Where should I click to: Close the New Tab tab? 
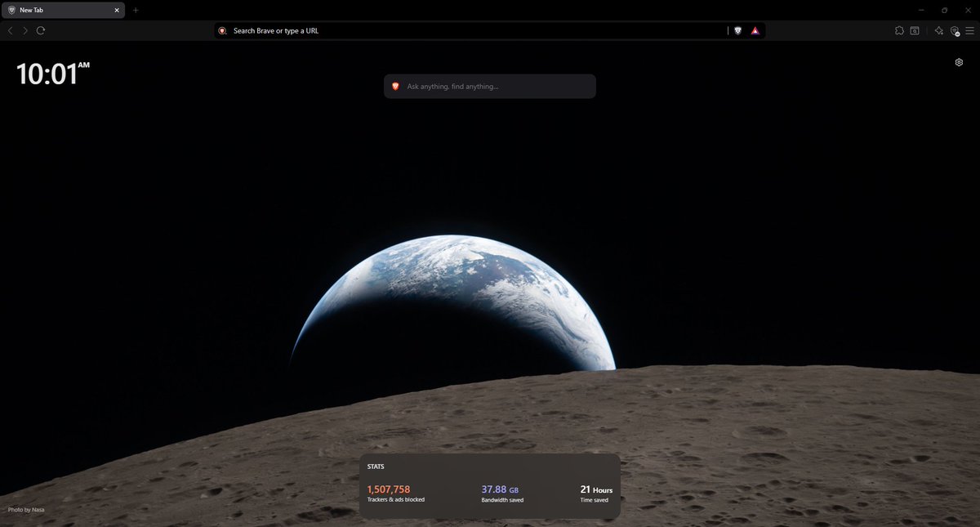(x=117, y=10)
